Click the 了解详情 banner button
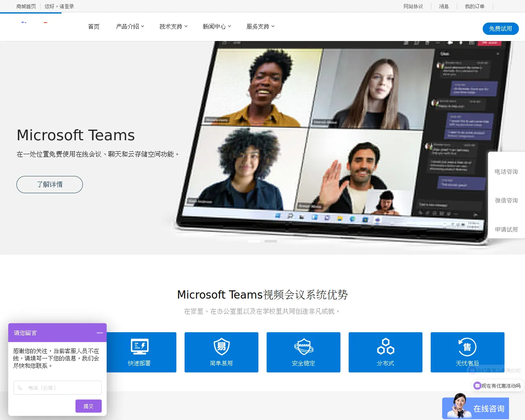Viewport: 525px width, 420px height. coord(50,185)
